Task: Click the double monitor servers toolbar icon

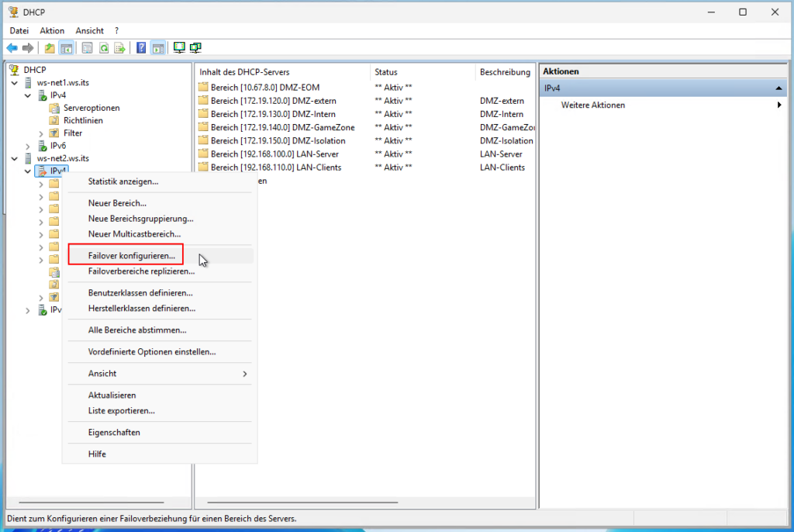Action: click(x=195, y=48)
